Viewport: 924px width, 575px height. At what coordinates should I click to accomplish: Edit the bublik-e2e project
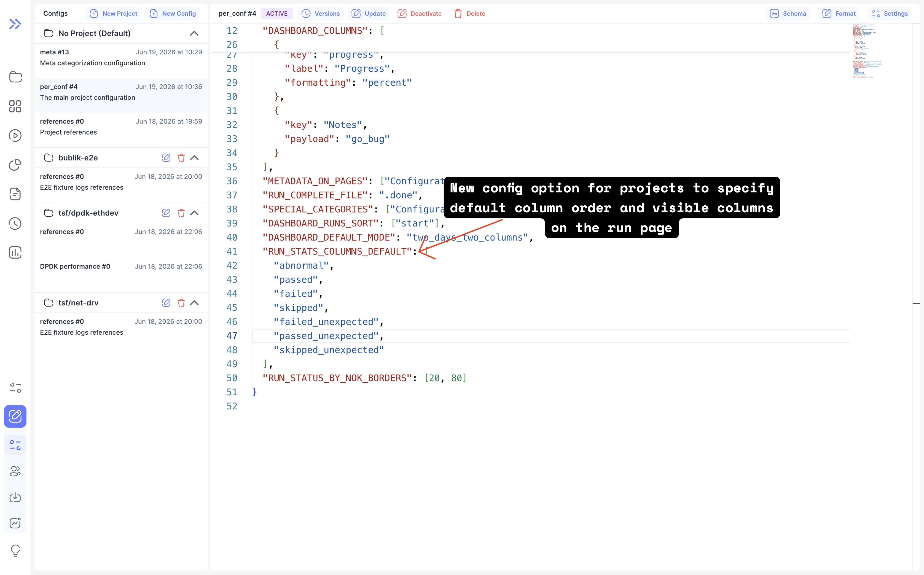pyautogui.click(x=166, y=158)
